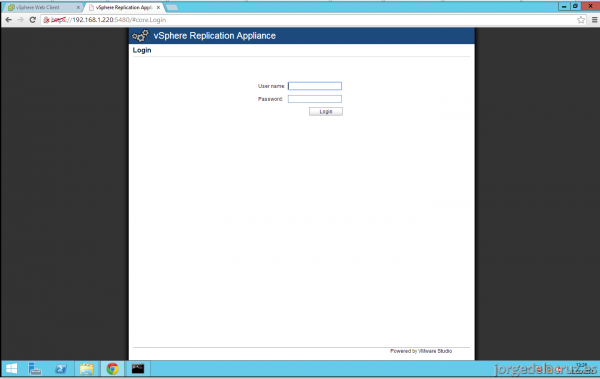The image size is (600, 379).
Task: Click the insecure https certificate warning icon
Action: pos(46,20)
